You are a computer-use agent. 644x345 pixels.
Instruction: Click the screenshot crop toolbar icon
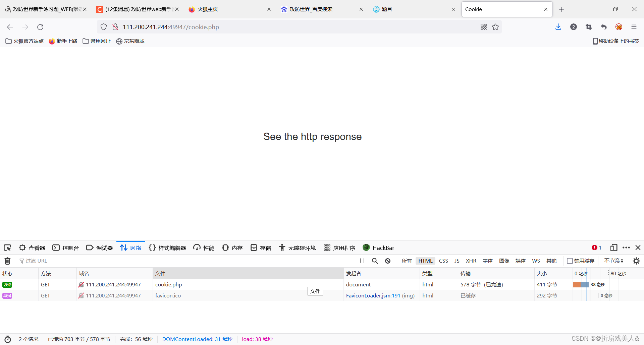[589, 27]
